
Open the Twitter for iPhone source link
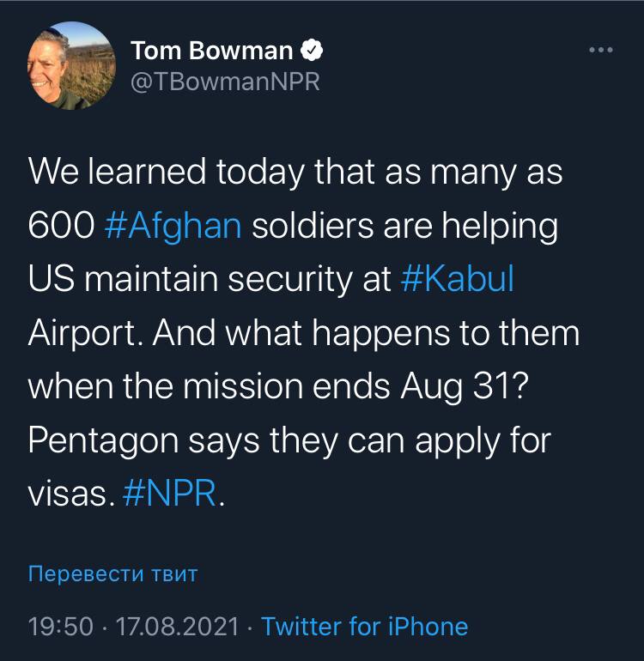coord(364,627)
